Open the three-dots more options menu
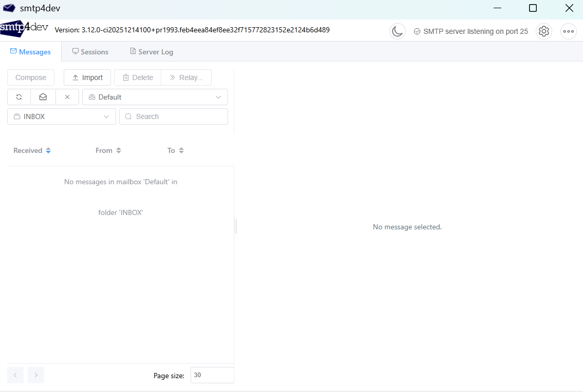 coord(568,31)
